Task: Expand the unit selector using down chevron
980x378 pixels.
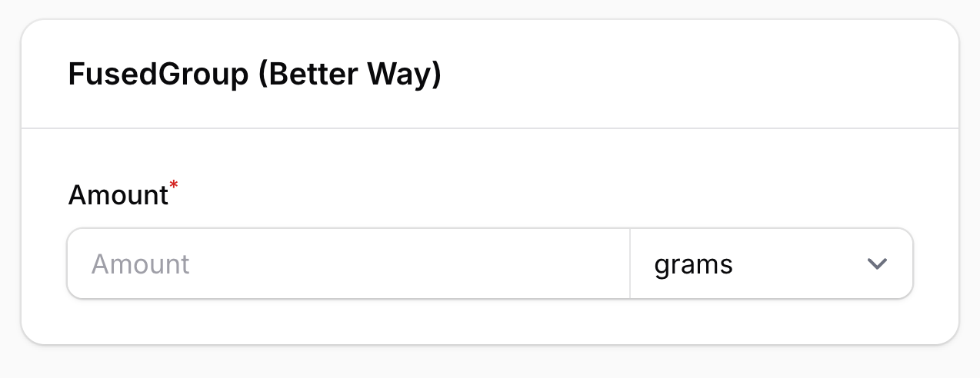Action: [x=877, y=264]
